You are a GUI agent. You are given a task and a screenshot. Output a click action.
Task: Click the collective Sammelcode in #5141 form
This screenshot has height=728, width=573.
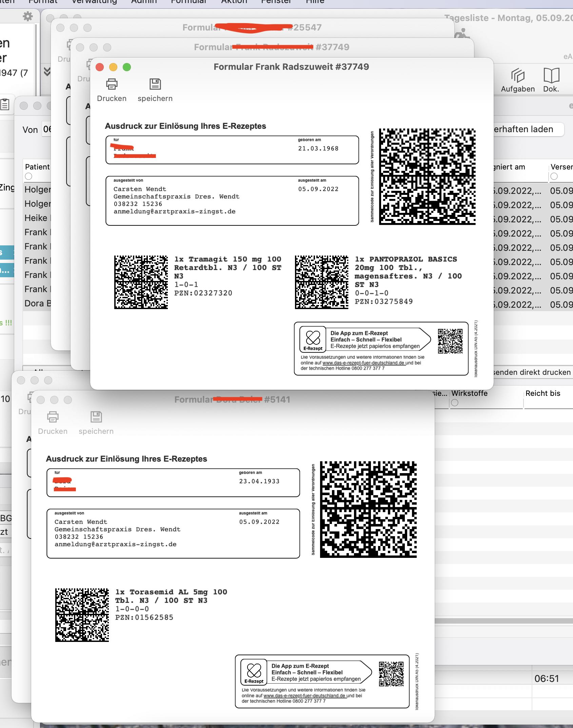(368, 509)
